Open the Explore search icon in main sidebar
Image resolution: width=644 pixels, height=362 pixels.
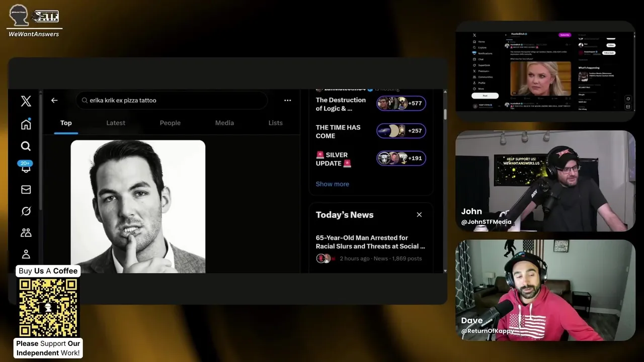click(x=26, y=146)
